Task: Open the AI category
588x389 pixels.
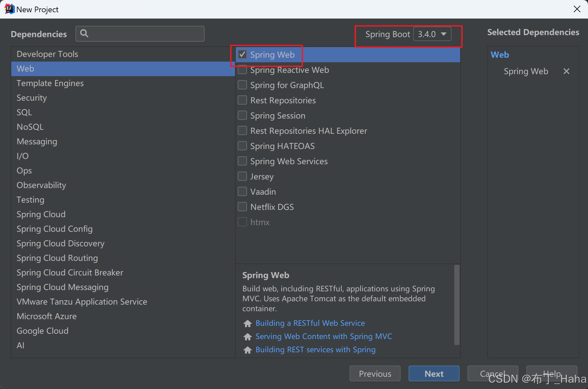Action: [x=123, y=345]
